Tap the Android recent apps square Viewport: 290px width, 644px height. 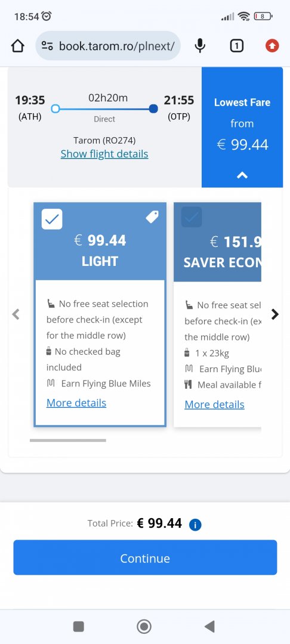(x=78, y=626)
